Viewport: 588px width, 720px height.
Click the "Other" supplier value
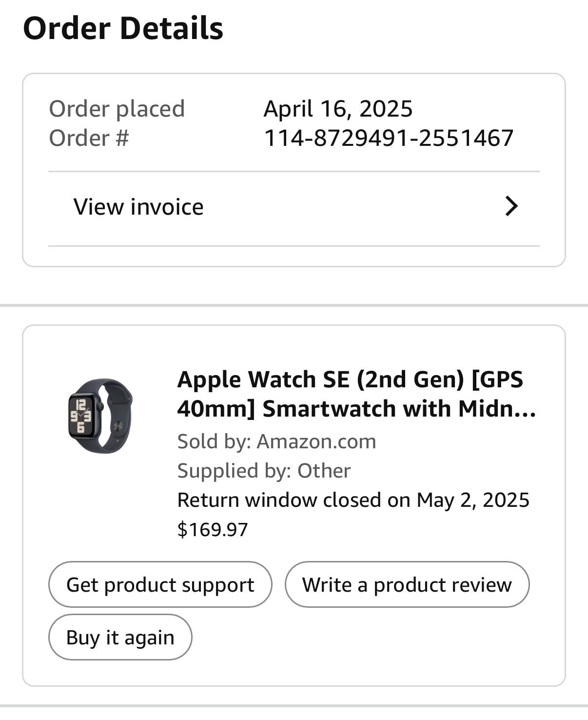click(324, 471)
